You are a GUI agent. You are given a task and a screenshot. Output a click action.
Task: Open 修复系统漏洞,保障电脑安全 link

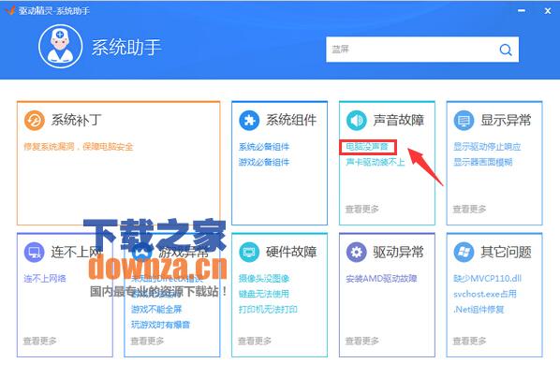(x=79, y=147)
